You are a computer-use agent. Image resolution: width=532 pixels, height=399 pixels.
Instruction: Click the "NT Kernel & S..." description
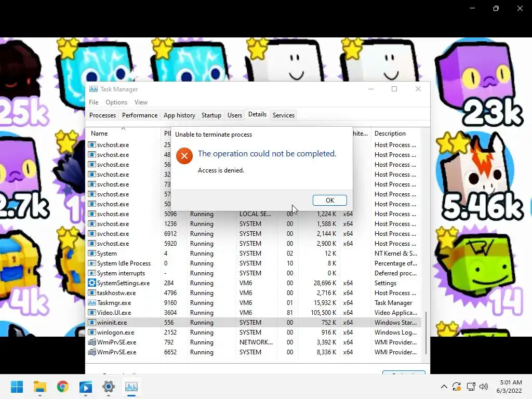[x=395, y=253]
